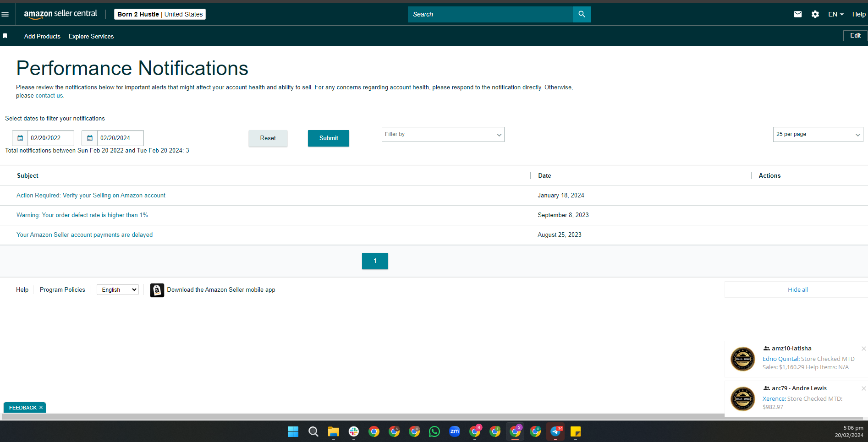Click the Reset button
Image resolution: width=868 pixels, height=442 pixels.
(268, 138)
